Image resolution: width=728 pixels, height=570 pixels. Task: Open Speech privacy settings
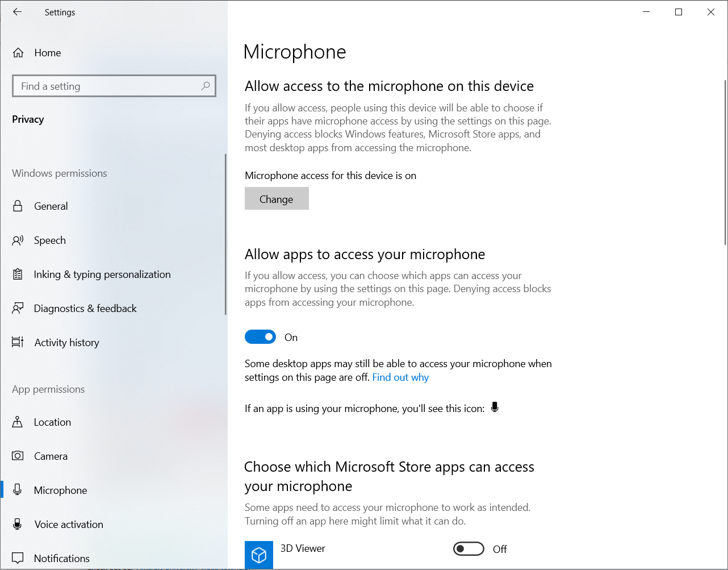114,240
